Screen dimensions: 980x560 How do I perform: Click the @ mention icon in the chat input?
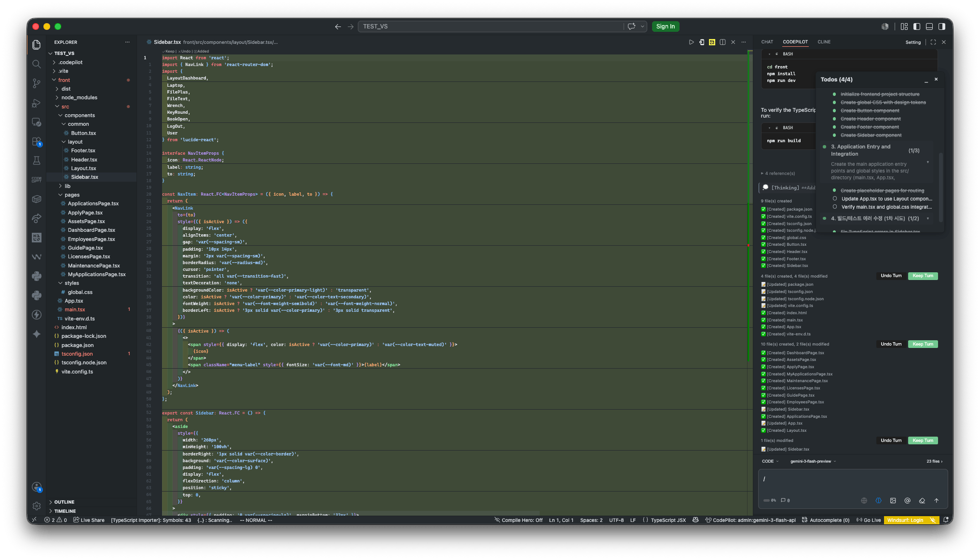(908, 501)
